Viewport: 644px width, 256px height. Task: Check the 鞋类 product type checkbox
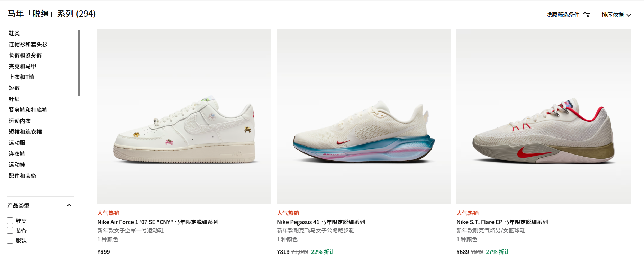pyautogui.click(x=10, y=221)
